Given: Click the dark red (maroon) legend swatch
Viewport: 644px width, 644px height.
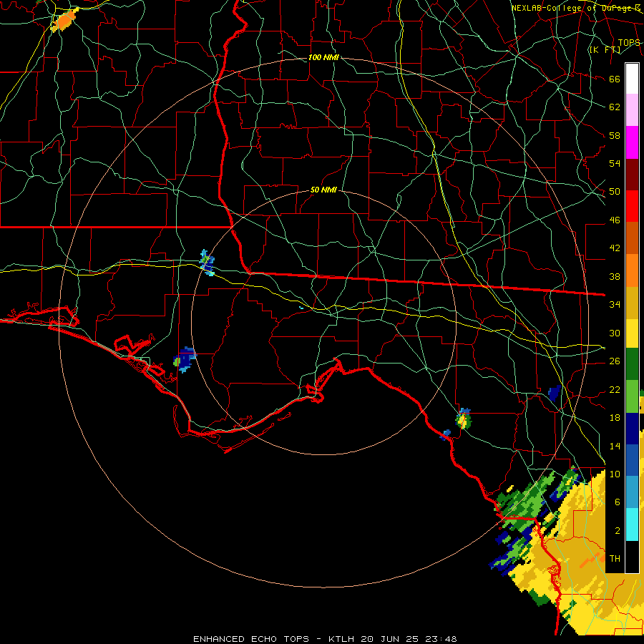Looking at the screenshot, I should click(x=632, y=175).
